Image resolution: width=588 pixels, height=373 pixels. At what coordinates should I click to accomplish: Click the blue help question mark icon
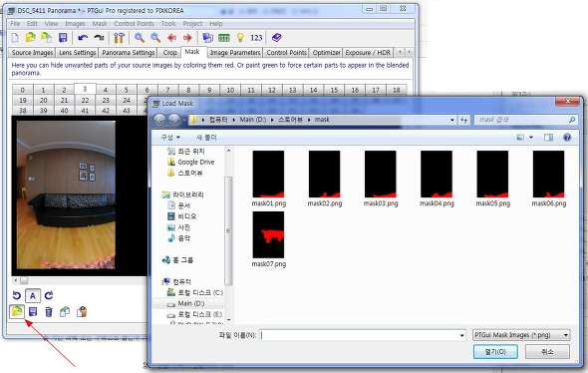(567, 138)
